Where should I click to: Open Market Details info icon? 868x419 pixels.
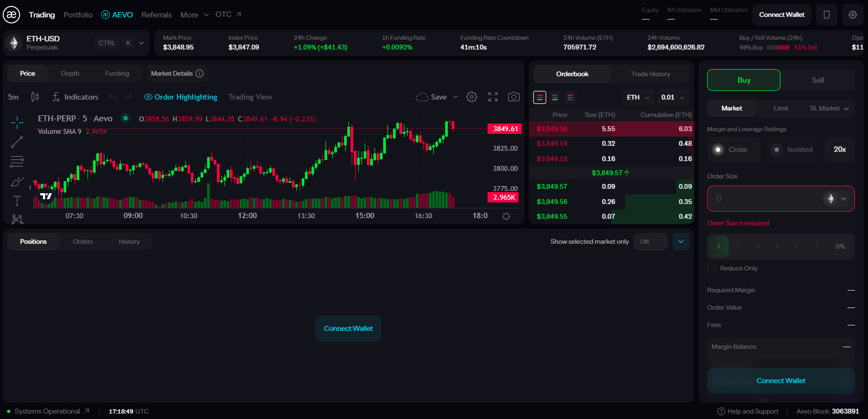click(199, 73)
